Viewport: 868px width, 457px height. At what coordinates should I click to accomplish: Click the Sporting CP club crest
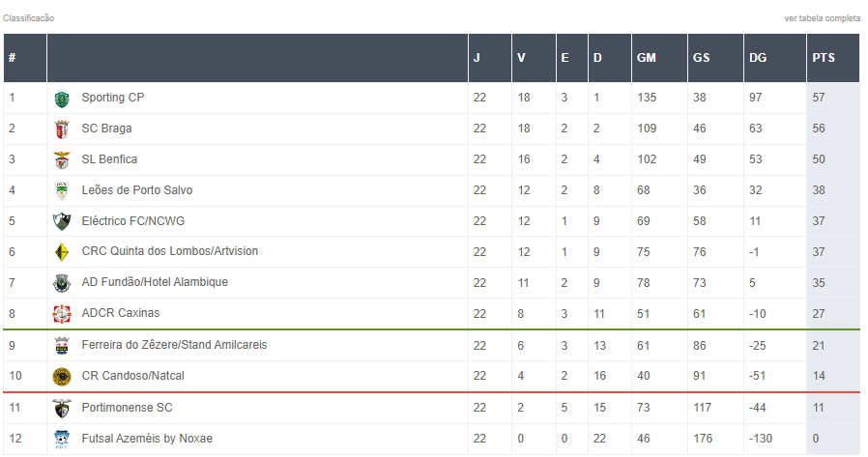(x=62, y=99)
